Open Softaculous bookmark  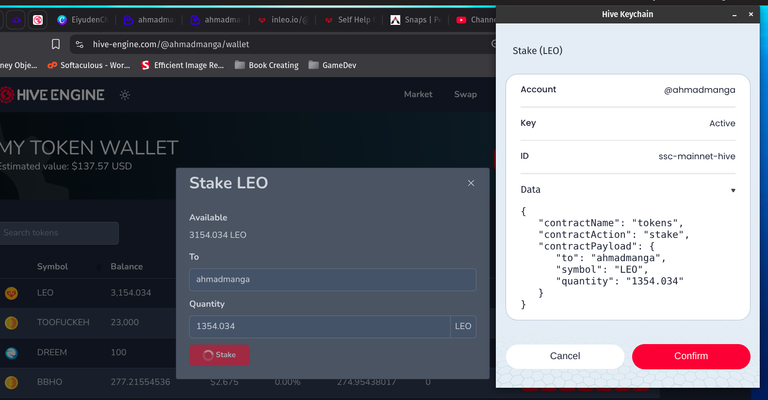point(89,65)
